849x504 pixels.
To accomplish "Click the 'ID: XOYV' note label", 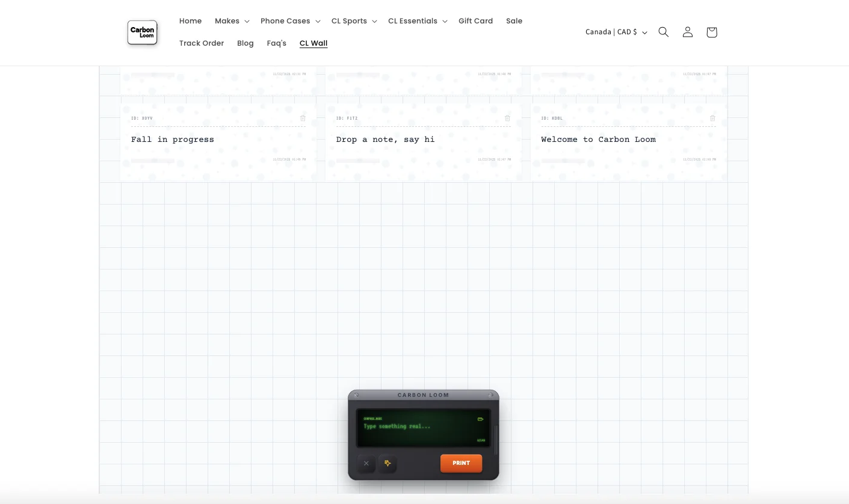I will (x=142, y=118).
